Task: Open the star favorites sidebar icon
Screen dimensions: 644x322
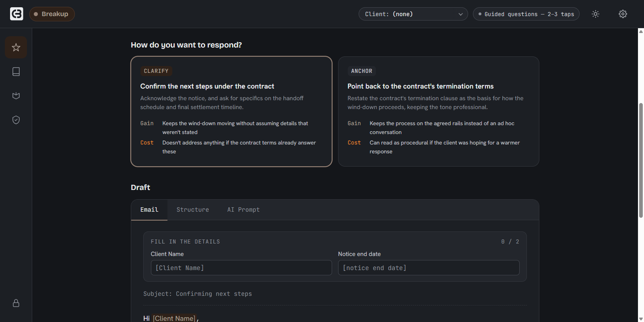Action: [16, 47]
